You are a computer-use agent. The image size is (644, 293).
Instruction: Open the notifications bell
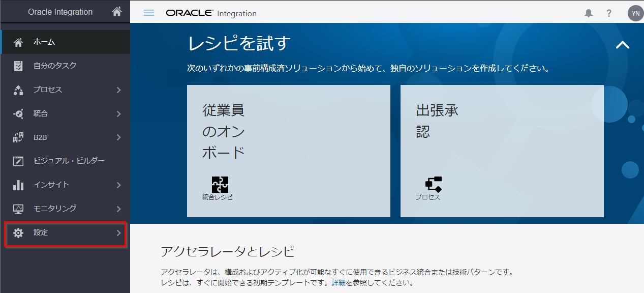point(589,13)
